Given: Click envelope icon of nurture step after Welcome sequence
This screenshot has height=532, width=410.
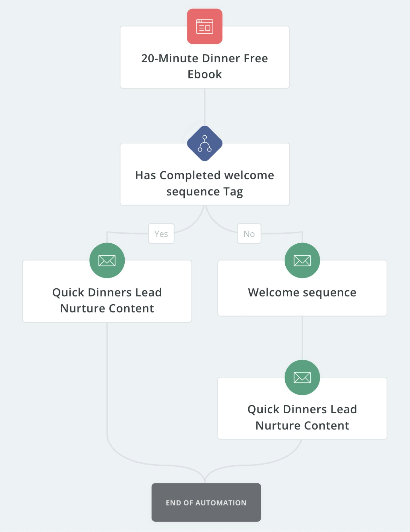Looking at the screenshot, I should coord(302,377).
